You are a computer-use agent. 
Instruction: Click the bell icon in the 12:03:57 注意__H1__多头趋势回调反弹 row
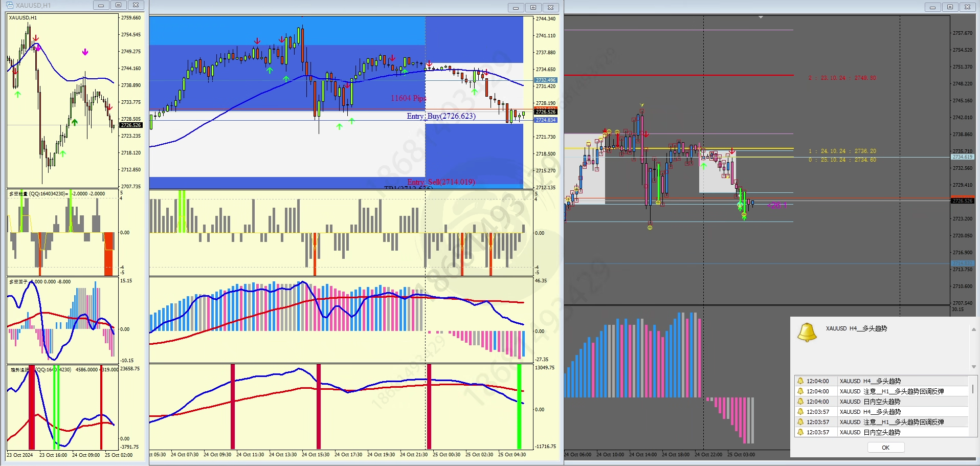click(x=800, y=422)
